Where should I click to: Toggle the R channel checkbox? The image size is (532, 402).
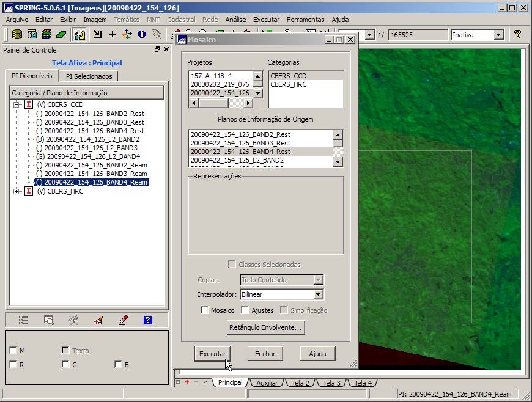13,365
